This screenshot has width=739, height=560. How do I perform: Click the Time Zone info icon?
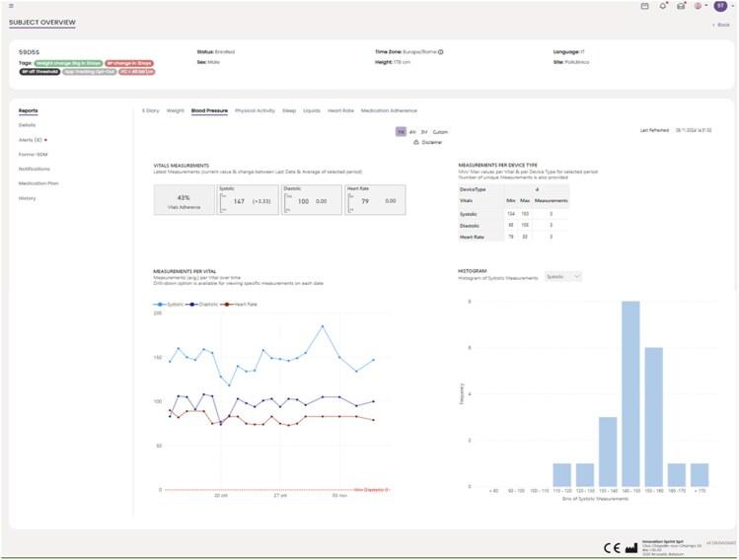(440, 52)
